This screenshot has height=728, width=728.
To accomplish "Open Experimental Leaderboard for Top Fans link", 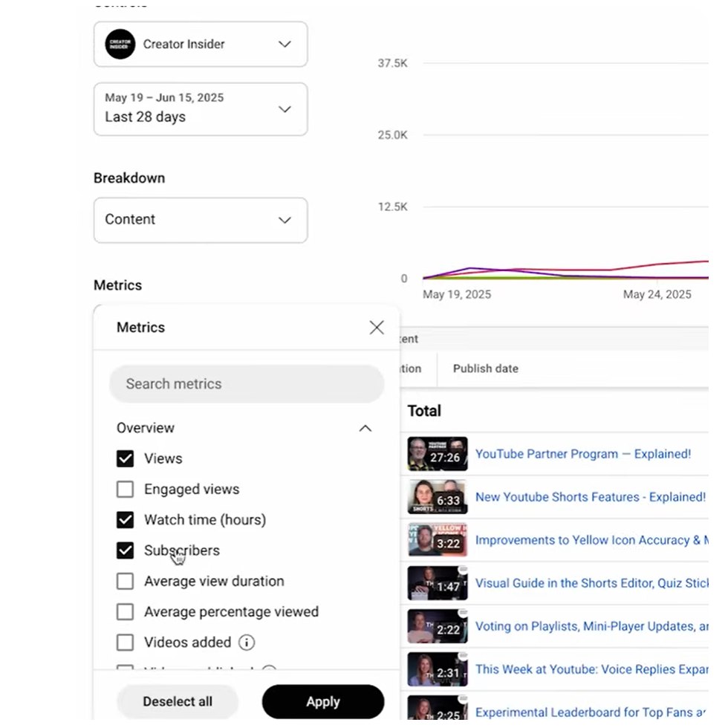I will pos(591,712).
